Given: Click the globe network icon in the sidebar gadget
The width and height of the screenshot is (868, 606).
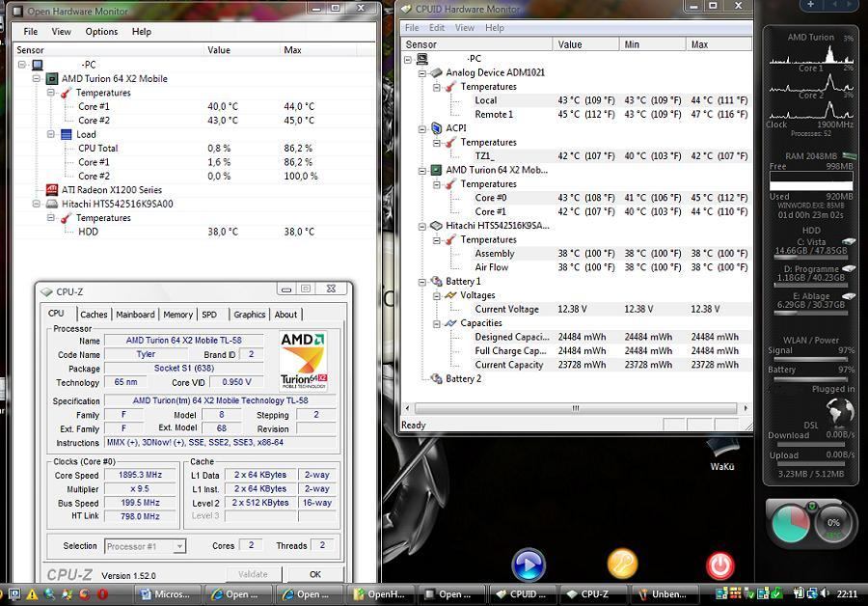Looking at the screenshot, I should coord(840,411).
